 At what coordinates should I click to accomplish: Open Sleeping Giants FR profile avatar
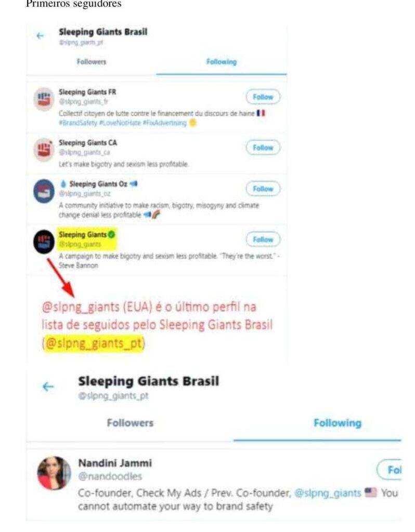[44, 99]
